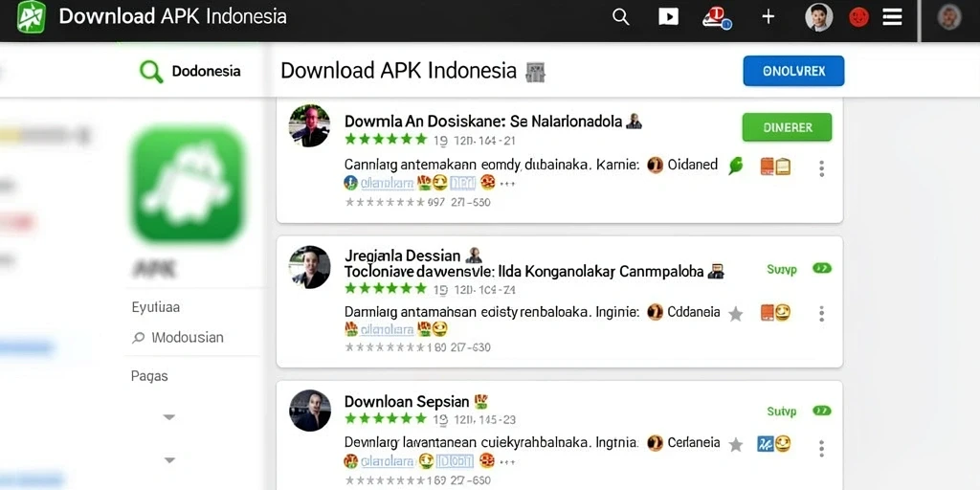
Task: Open the large green Android APK icon
Action: [x=189, y=184]
